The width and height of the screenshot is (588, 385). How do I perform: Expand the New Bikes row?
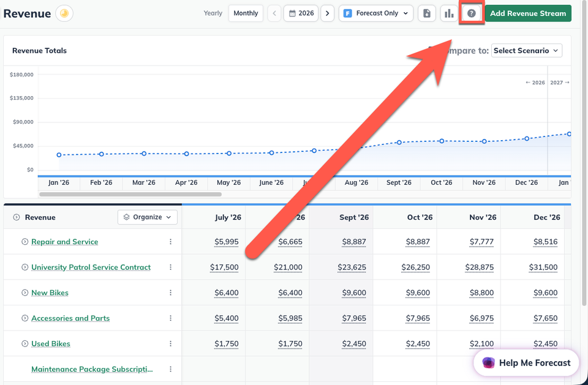[x=24, y=293]
